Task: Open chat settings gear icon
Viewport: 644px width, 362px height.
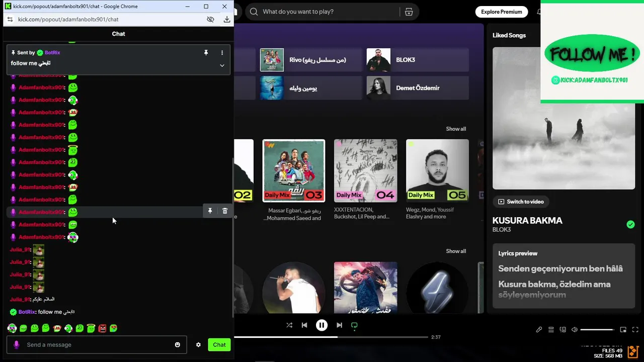Action: [198, 344]
